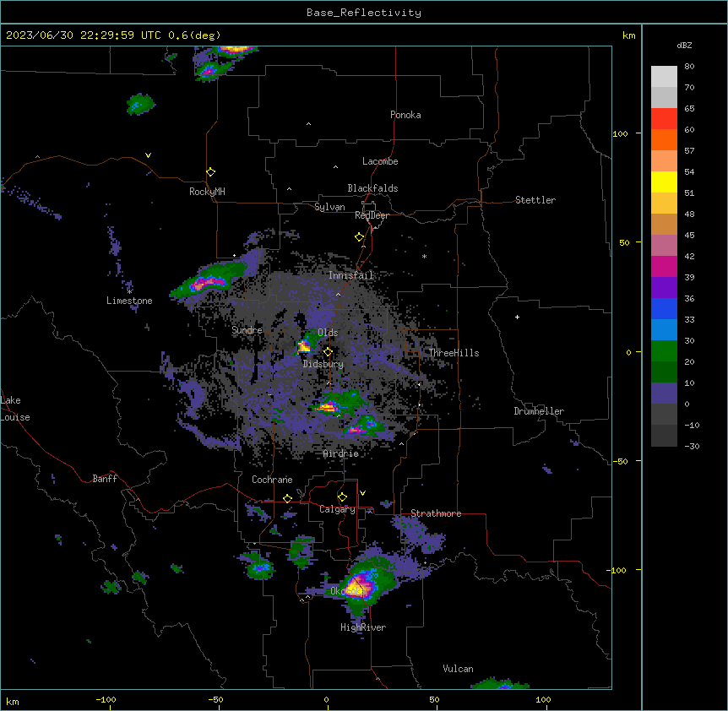Click the Blackfalds label
728x711 pixels.
tap(372, 188)
